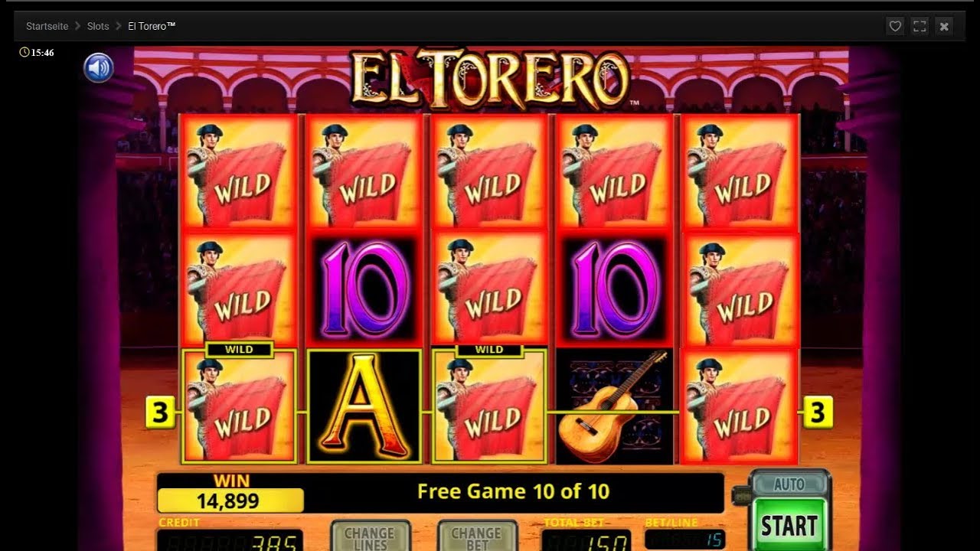Click the El Torero breadcrumb label
980x551 pixels.
click(152, 26)
